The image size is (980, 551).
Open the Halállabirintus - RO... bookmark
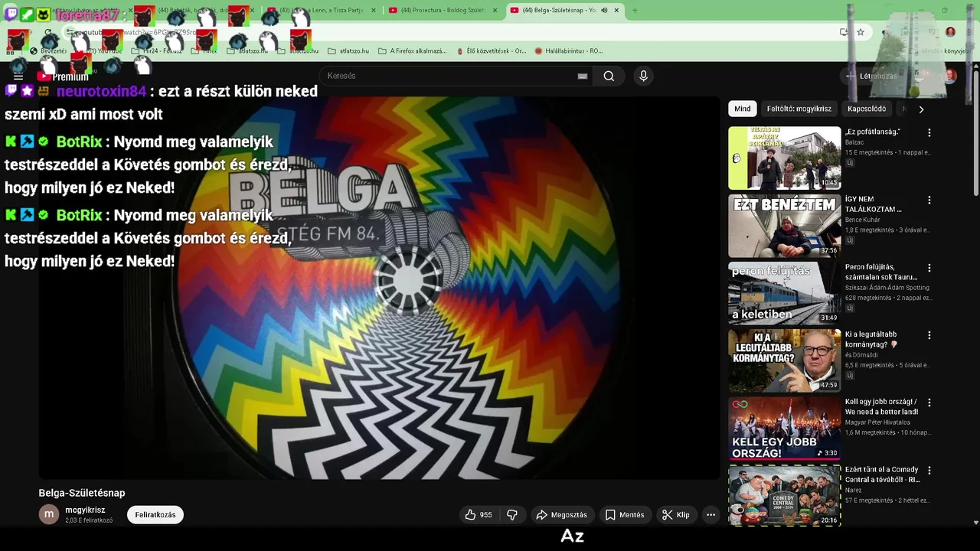[x=568, y=51]
